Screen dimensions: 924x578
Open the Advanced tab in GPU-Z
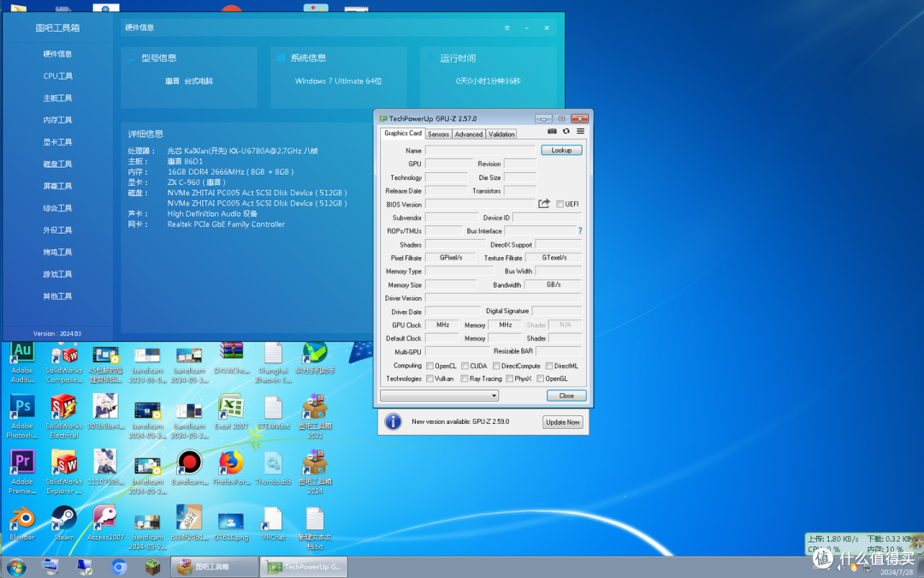coord(469,134)
